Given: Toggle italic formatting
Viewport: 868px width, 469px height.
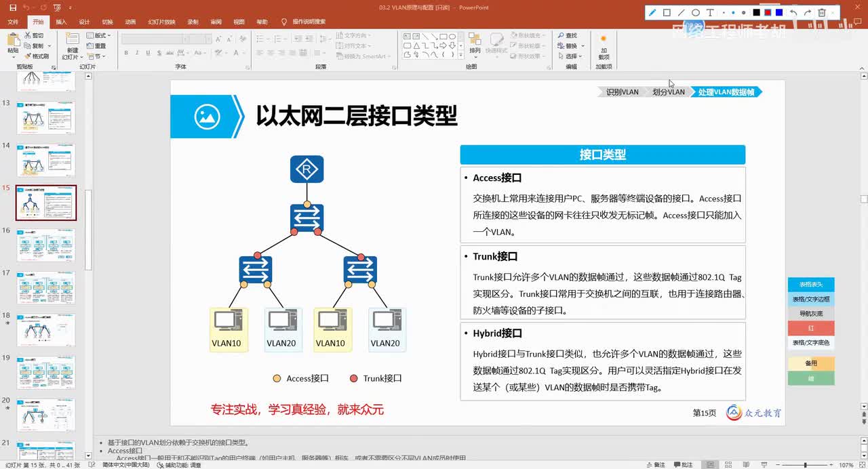Looking at the screenshot, I should [x=137, y=52].
